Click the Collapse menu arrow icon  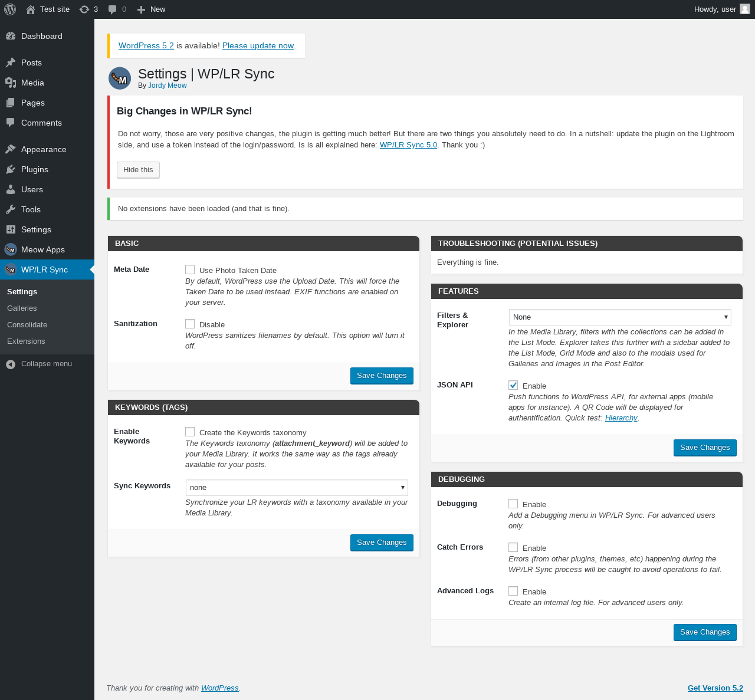11,364
